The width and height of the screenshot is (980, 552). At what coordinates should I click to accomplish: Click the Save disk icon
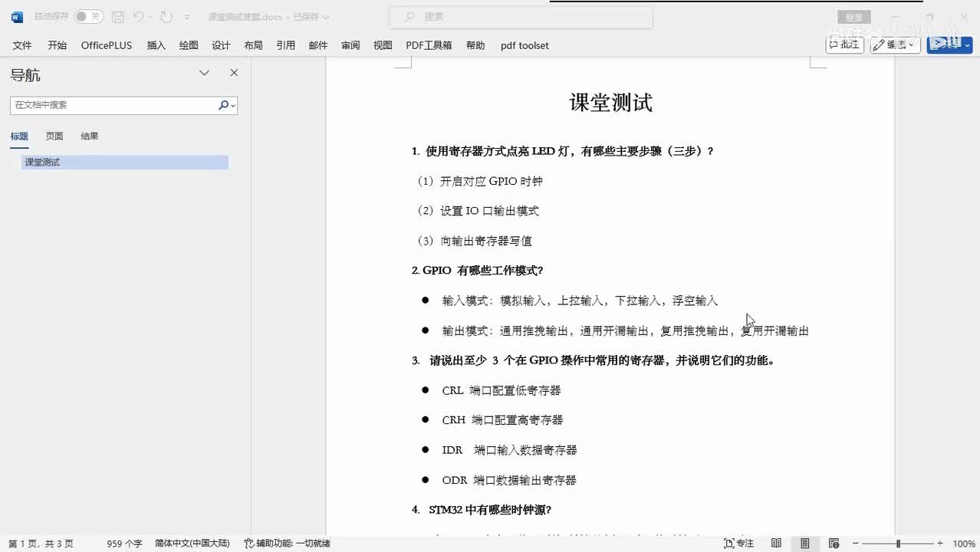pyautogui.click(x=117, y=16)
